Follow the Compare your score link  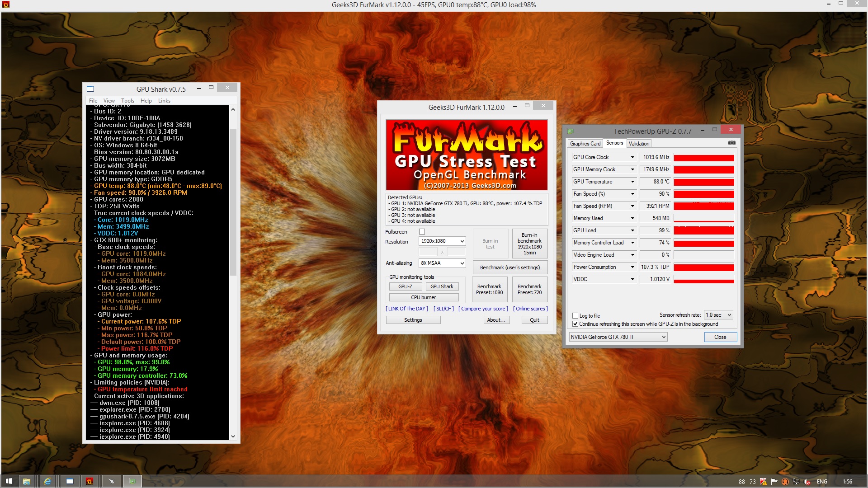point(483,309)
